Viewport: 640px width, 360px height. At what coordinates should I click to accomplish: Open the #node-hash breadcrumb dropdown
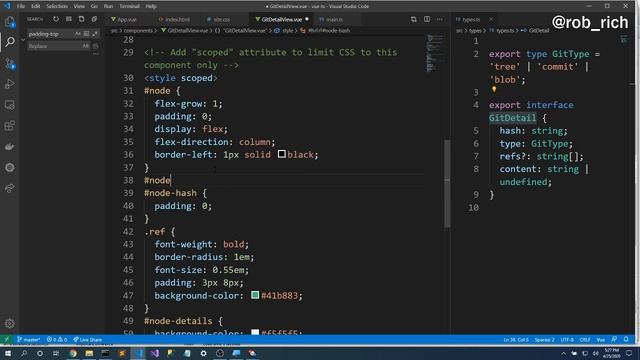(329, 31)
